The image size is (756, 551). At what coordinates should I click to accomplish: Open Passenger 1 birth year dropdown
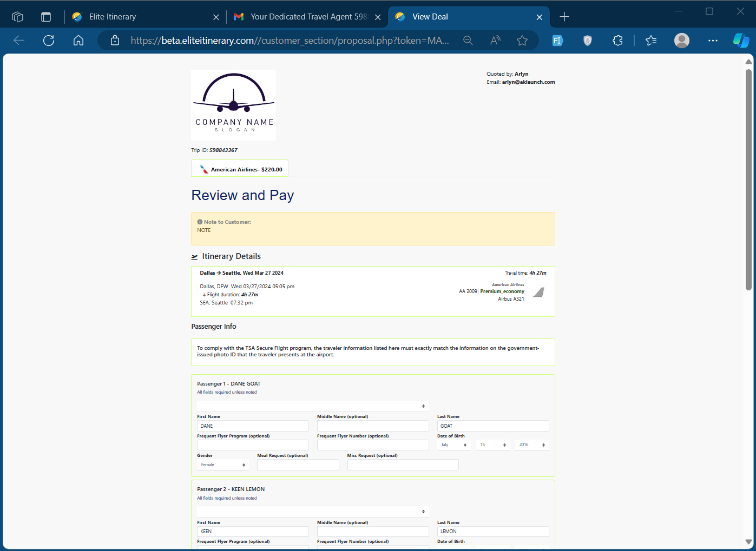click(531, 445)
